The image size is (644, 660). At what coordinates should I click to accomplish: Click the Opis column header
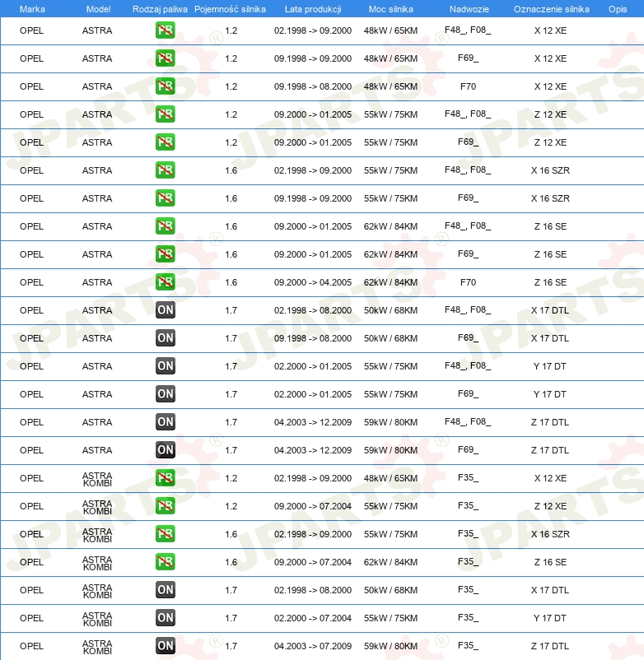617,8
